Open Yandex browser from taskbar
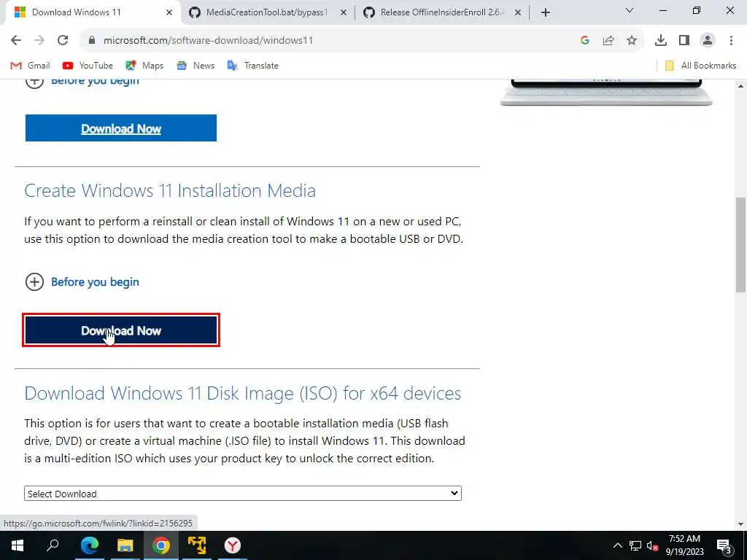 tap(233, 545)
